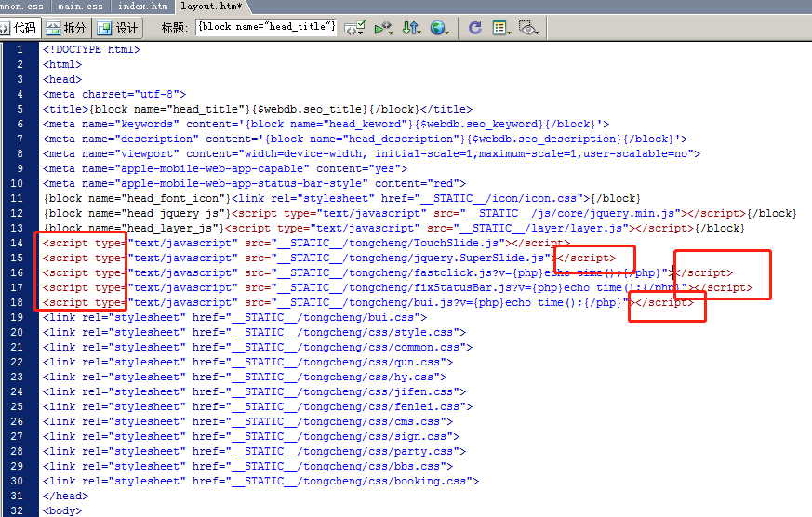The width and height of the screenshot is (812, 517).
Task: Open the view options list icon
Action: (x=501, y=28)
